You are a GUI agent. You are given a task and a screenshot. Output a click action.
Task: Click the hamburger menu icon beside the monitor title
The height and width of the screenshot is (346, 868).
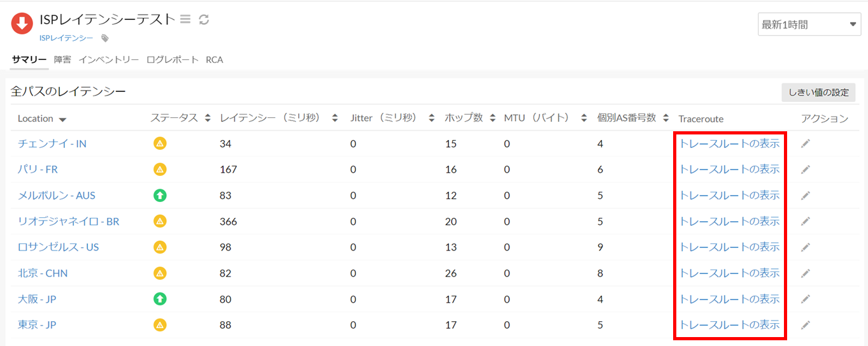(x=185, y=20)
